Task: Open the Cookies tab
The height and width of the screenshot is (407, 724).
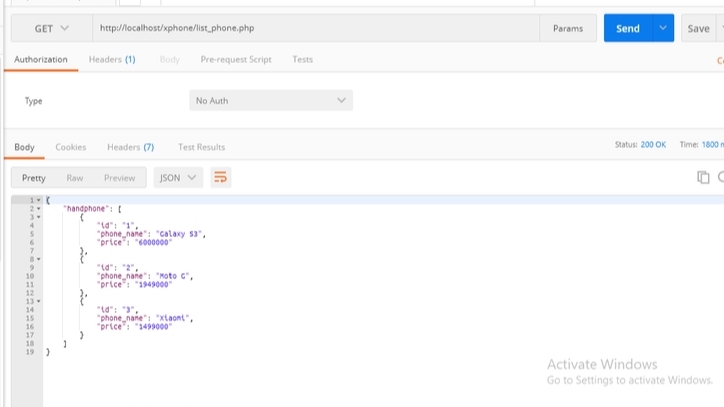Action: click(71, 147)
